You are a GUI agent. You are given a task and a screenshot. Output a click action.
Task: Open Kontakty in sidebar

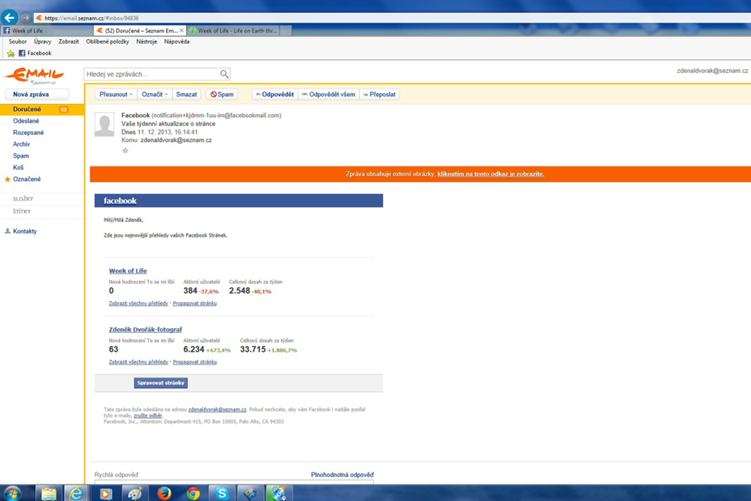click(24, 231)
